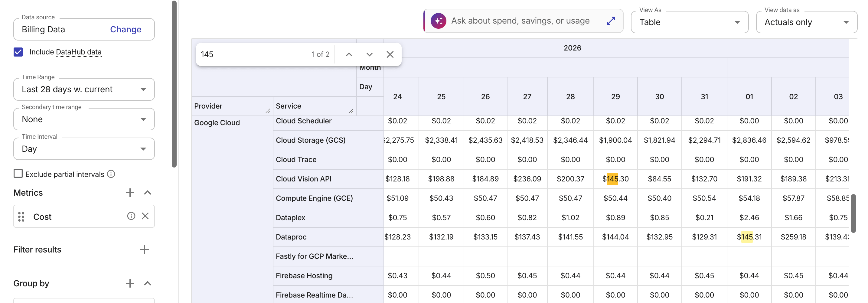
Task: Click the AI sparkle assistant icon
Action: [x=438, y=21]
